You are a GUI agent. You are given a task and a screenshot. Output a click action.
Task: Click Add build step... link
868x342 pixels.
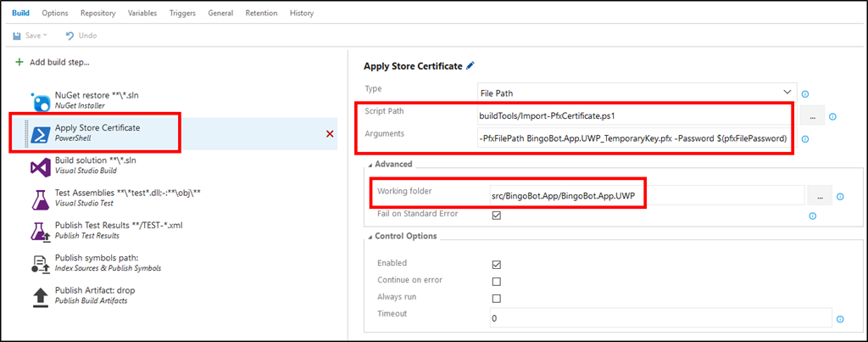pyautogui.click(x=60, y=62)
